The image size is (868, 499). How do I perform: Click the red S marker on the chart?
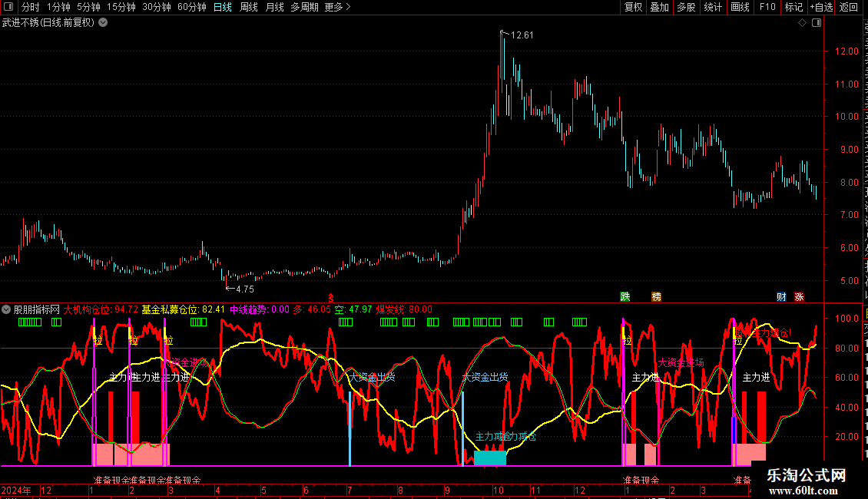331,298
